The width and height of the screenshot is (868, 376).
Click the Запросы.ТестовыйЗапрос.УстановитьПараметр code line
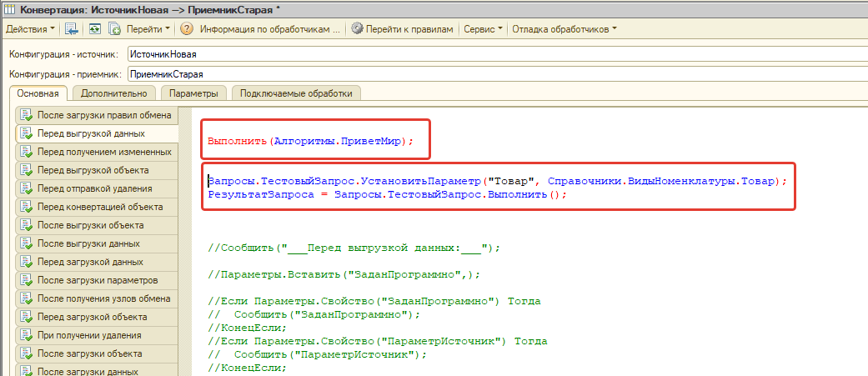pos(497,181)
